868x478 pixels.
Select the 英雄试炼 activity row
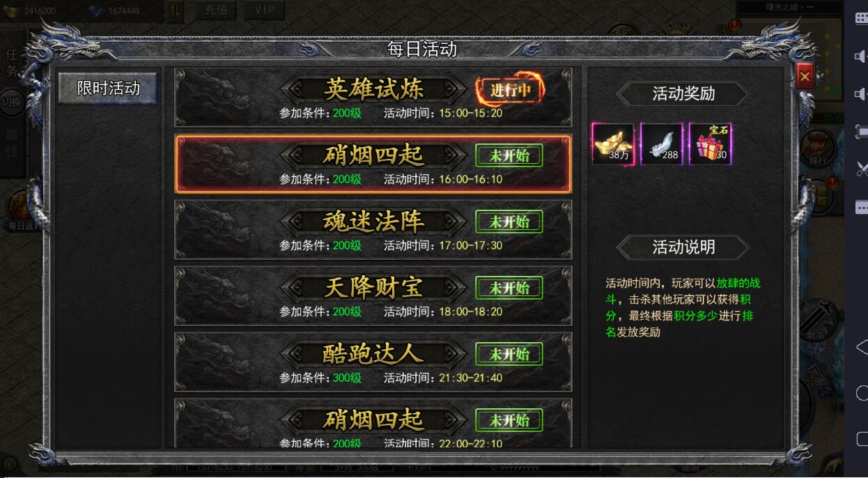click(373, 97)
